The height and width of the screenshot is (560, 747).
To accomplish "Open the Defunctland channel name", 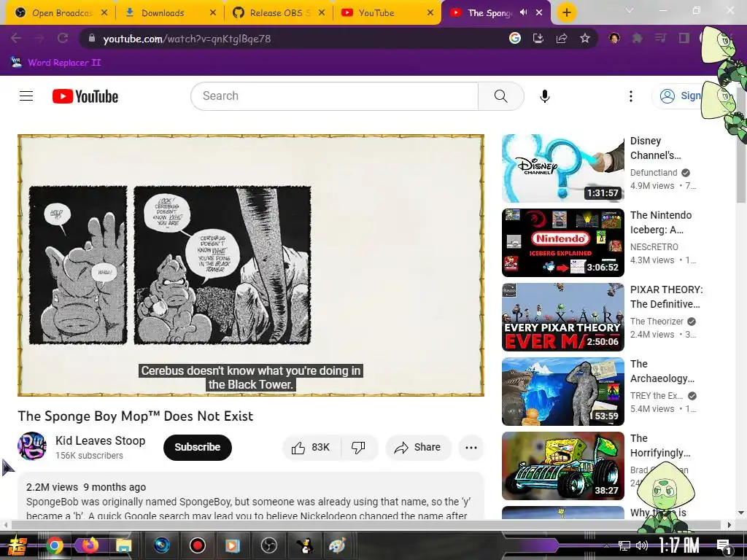I will pos(654,172).
